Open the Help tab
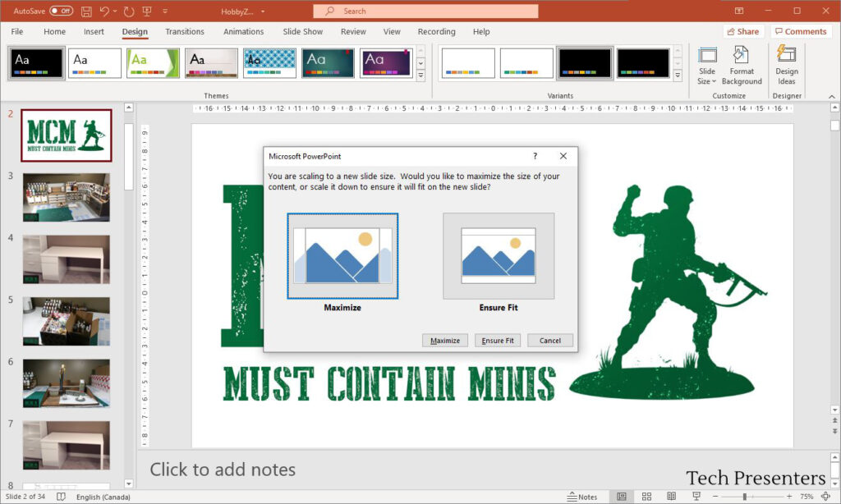 (x=481, y=32)
